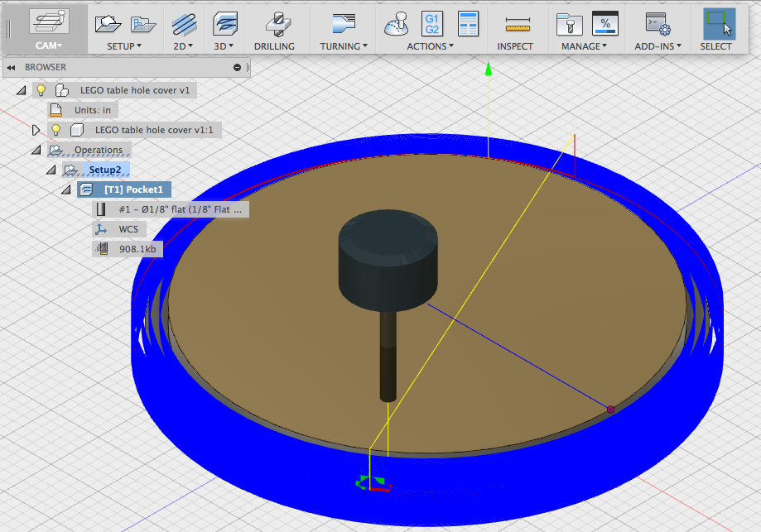Viewport: 761px width, 532px height.
Task: Select the WCS item icon in browser
Action: pyautogui.click(x=103, y=228)
